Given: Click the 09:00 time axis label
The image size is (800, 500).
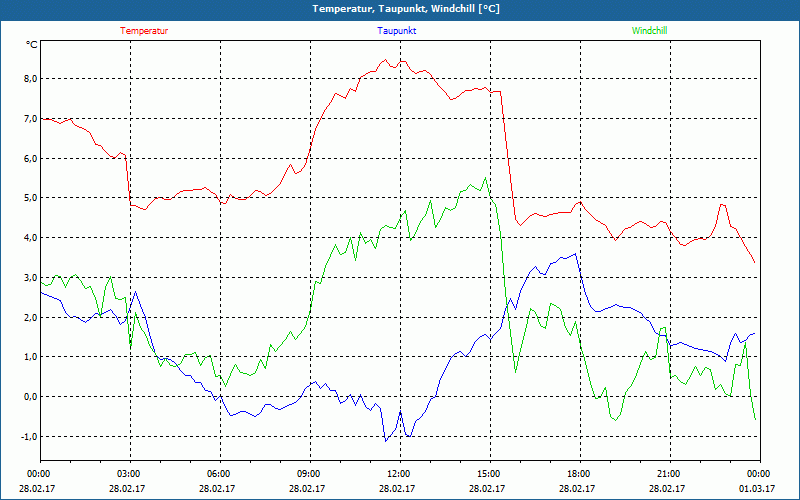Looking at the screenshot, I should pyautogui.click(x=307, y=474).
